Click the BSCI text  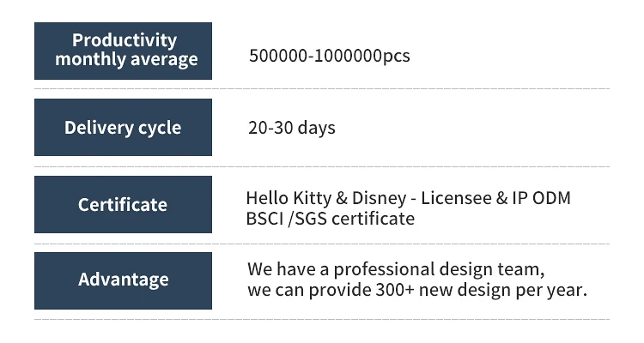[x=266, y=219]
